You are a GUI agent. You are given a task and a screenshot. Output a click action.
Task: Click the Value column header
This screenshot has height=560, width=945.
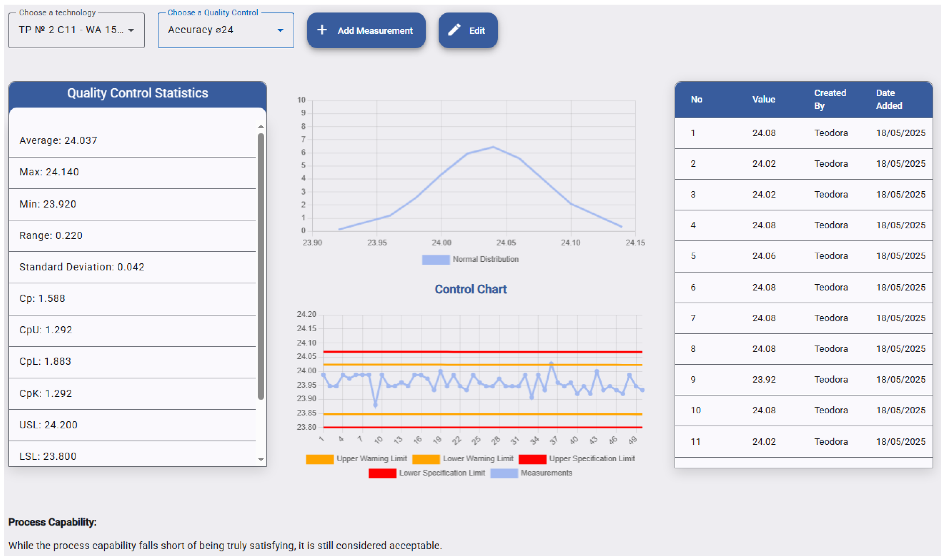click(x=764, y=99)
